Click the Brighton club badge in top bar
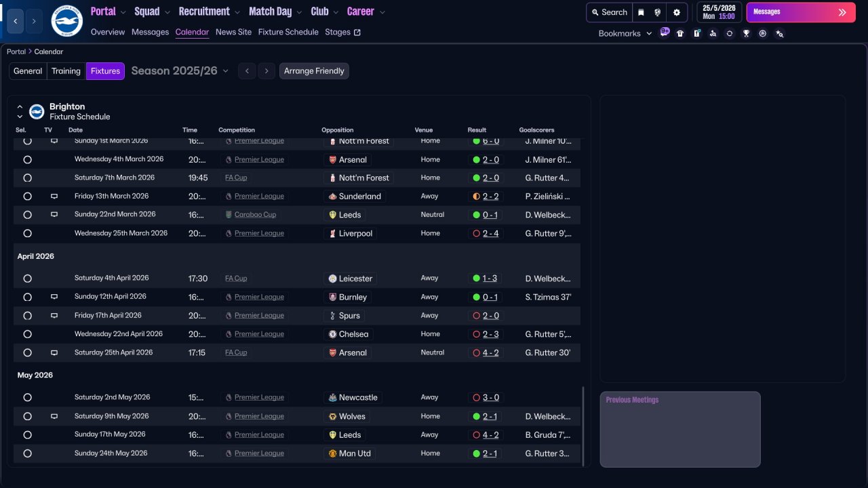This screenshot has height=488, width=868. [x=66, y=21]
